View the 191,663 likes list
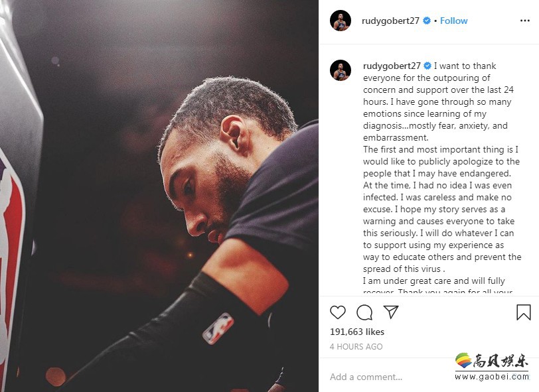539x392 pixels. click(357, 332)
